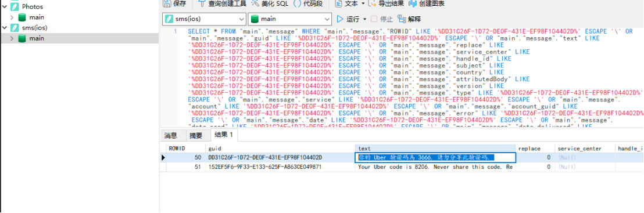The width and height of the screenshot is (644, 213).
Task: Click ROWID cell with value 51
Action: point(185,167)
